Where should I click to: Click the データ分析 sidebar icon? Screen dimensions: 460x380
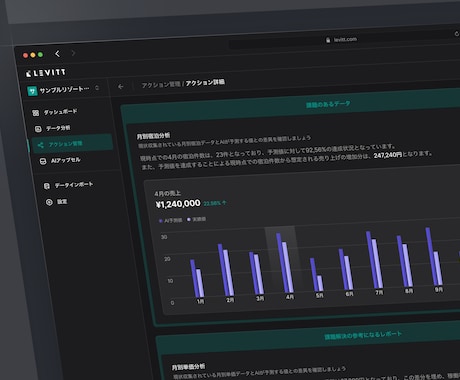point(38,129)
